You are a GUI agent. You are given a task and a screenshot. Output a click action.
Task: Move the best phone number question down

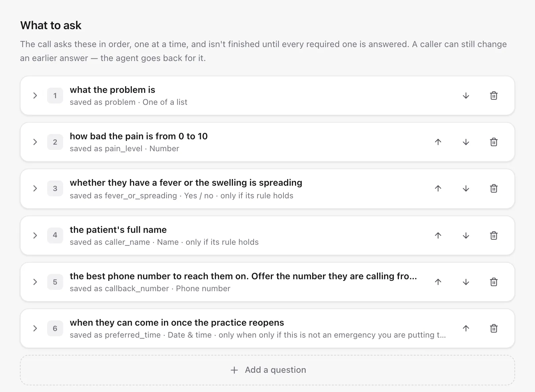pyautogui.click(x=466, y=282)
